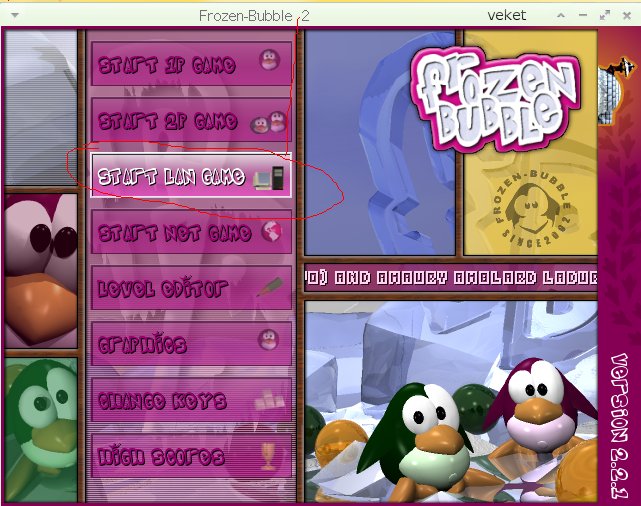Minimize the Frozen-Bubble window
This screenshot has height=506, width=641.
[583, 16]
